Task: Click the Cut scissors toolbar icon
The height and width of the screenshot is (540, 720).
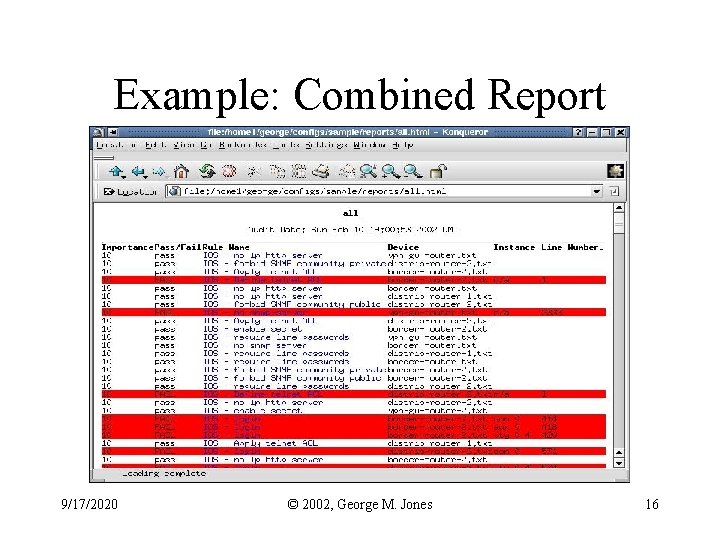Action: pos(253,172)
